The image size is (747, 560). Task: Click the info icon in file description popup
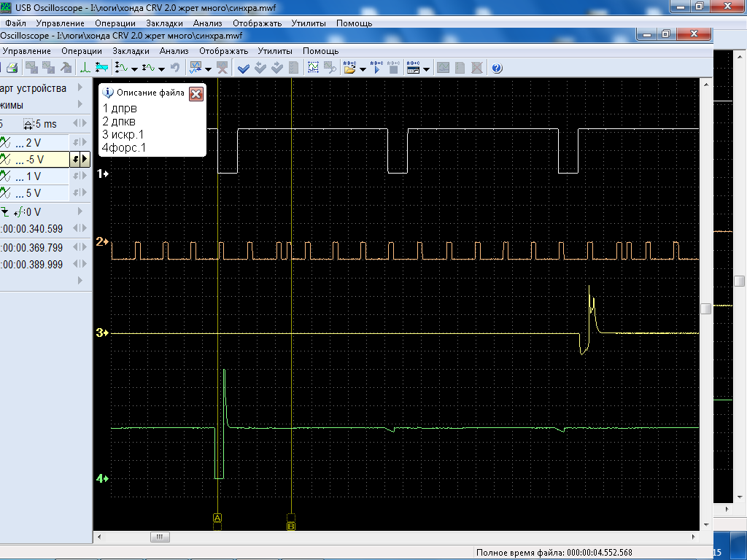[x=108, y=93]
